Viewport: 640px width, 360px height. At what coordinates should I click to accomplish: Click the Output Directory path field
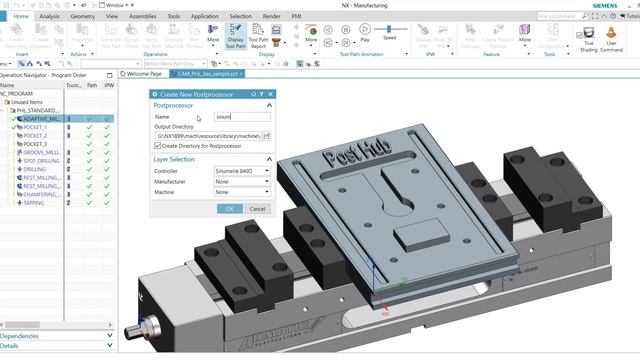pyautogui.click(x=208, y=136)
